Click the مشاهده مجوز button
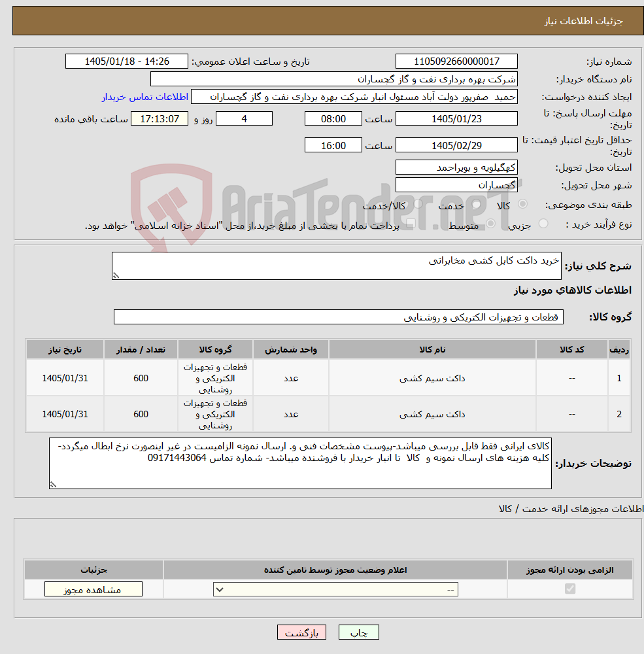 coord(93,589)
